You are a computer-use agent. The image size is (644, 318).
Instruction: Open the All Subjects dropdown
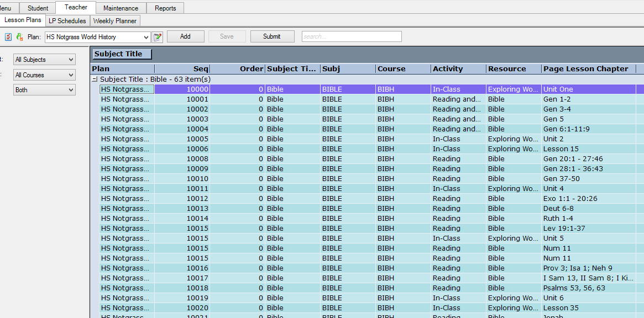(x=45, y=60)
